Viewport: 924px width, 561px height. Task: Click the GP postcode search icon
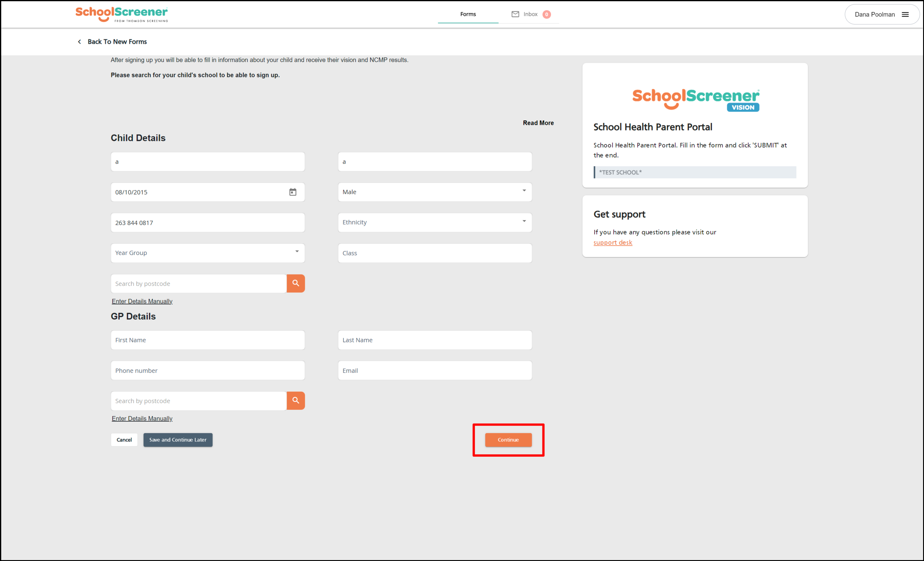pos(295,401)
